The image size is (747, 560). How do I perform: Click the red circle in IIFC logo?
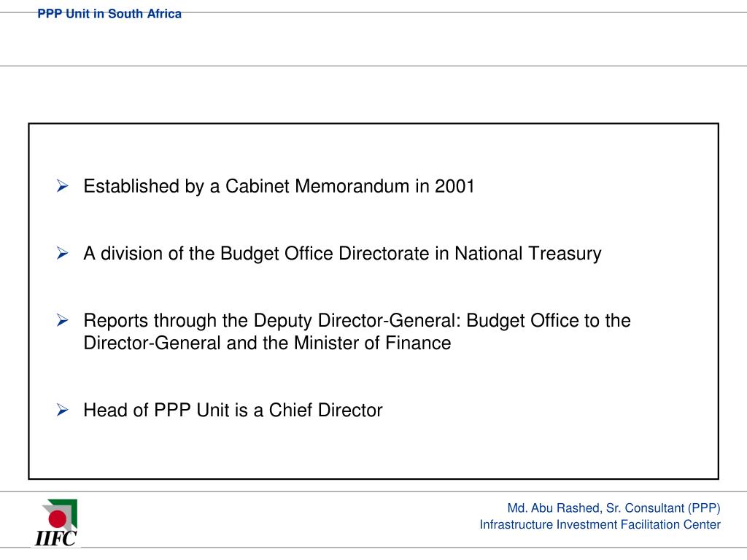click(58, 518)
